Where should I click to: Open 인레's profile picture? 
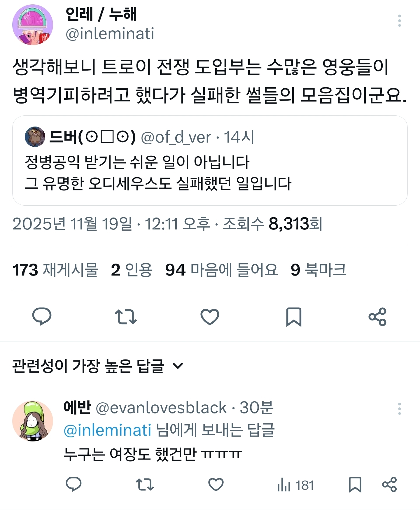[x=33, y=25]
